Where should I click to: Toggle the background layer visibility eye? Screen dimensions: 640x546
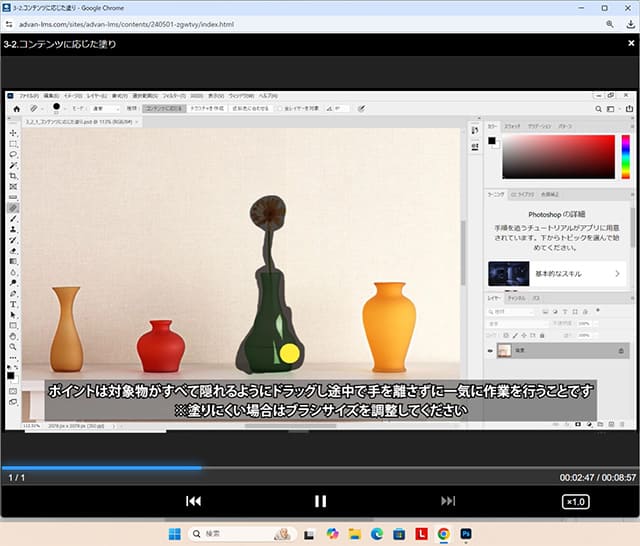coord(490,351)
